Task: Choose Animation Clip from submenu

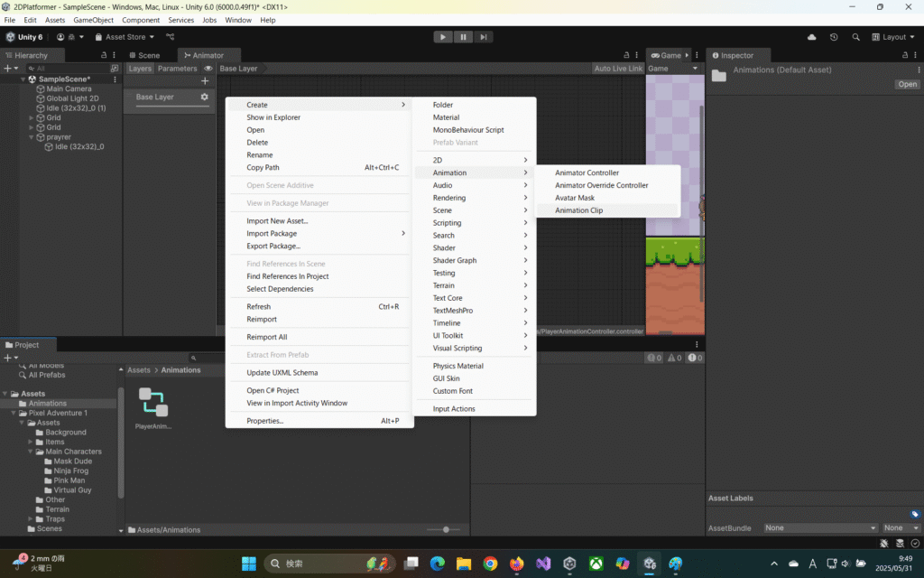Action: click(x=607, y=210)
